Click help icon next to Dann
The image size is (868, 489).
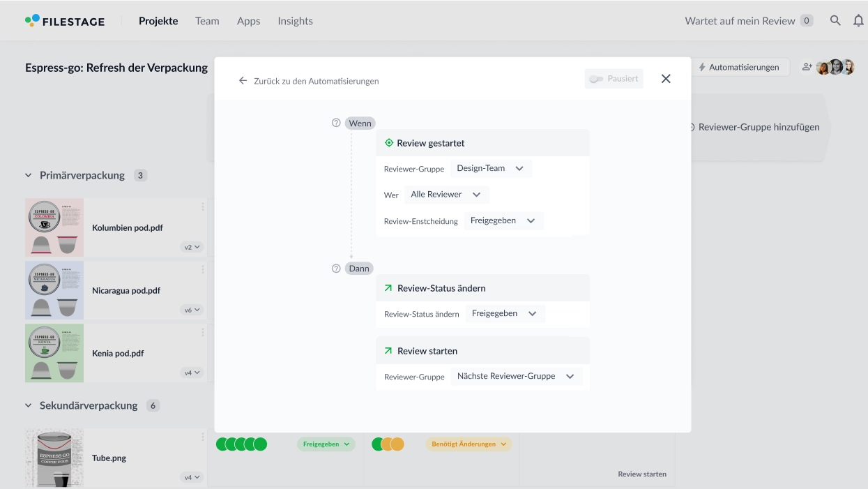[x=336, y=269]
